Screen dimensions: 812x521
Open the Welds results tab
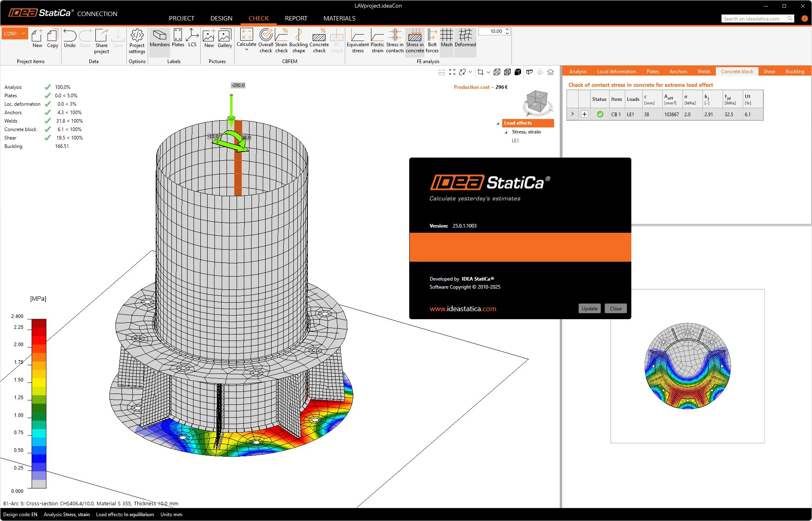(704, 71)
